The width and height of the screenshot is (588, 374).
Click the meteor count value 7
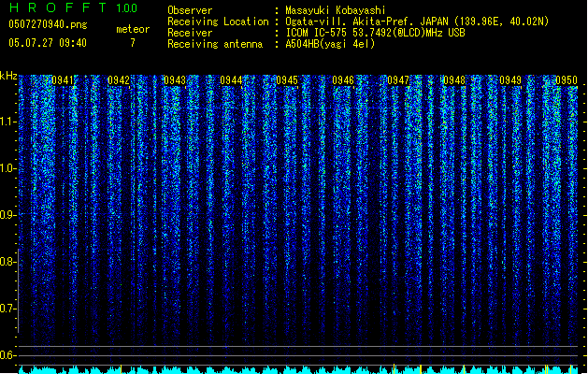pyautogui.click(x=133, y=43)
